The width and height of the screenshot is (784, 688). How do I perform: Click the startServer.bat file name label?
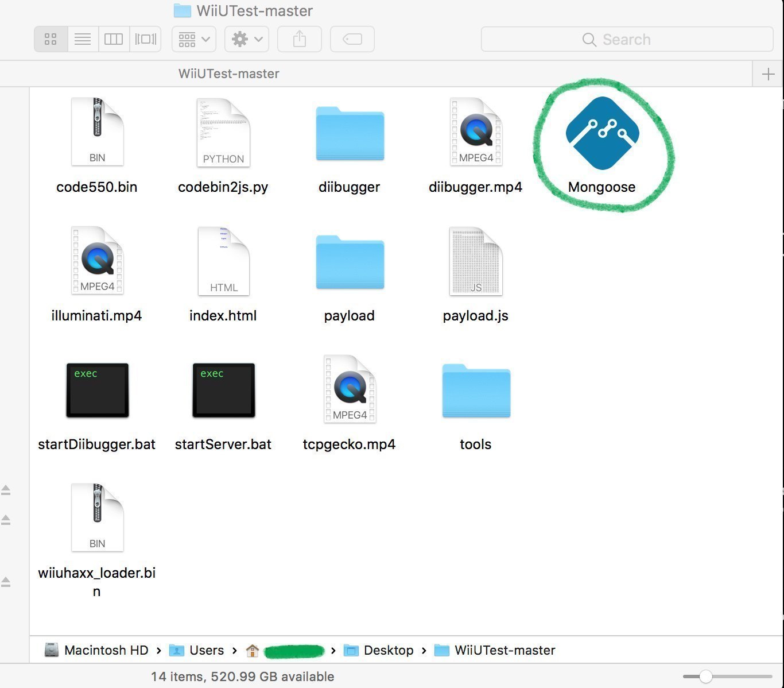click(223, 445)
